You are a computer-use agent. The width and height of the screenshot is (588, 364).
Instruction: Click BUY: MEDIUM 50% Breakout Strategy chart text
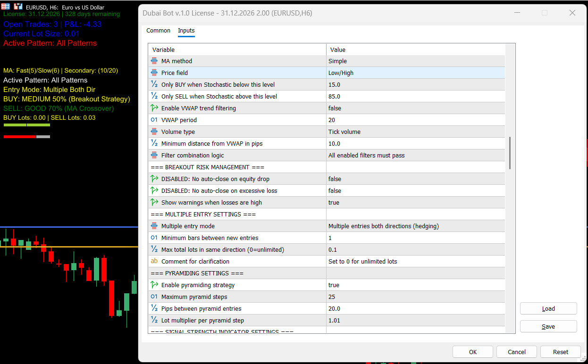pos(67,99)
